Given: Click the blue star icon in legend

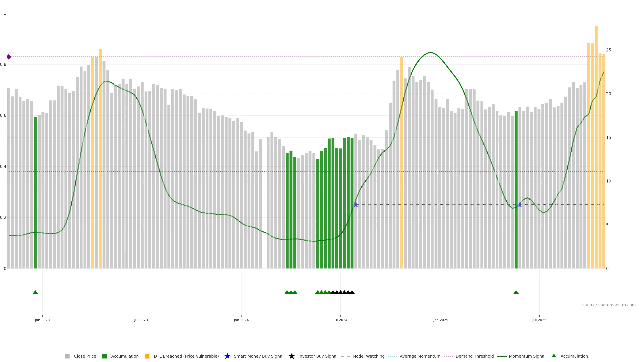Looking at the screenshot, I should [x=227, y=356].
